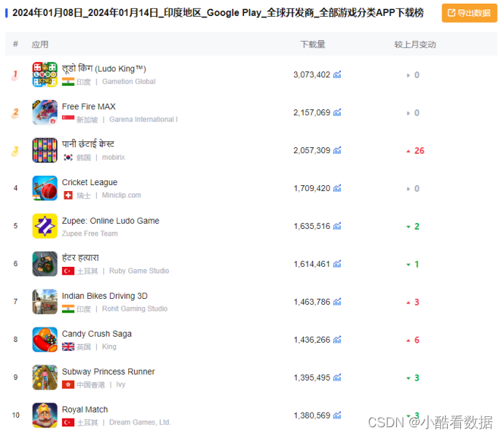Click the Garena International I developer name

[x=143, y=120]
